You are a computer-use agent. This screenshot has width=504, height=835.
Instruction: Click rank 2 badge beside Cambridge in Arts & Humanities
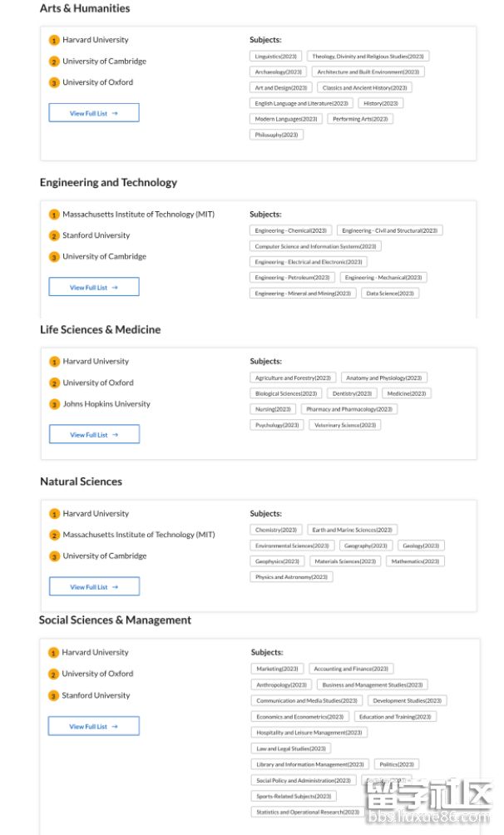tap(54, 62)
